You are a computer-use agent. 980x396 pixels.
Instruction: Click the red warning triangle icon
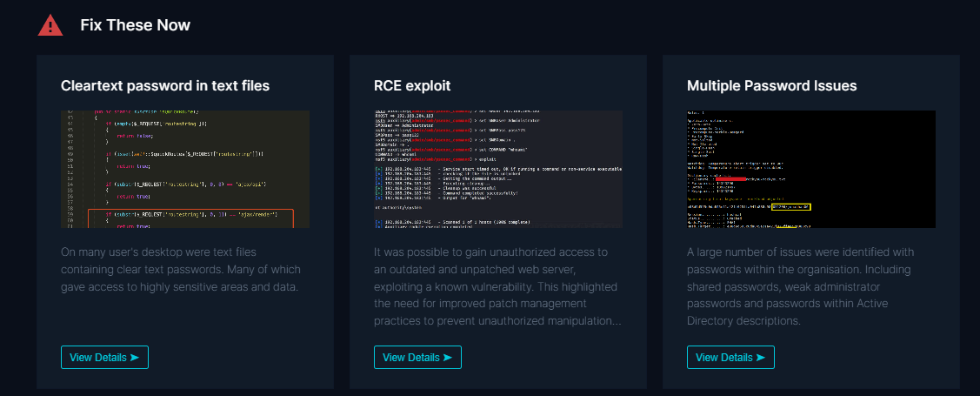[x=50, y=25]
